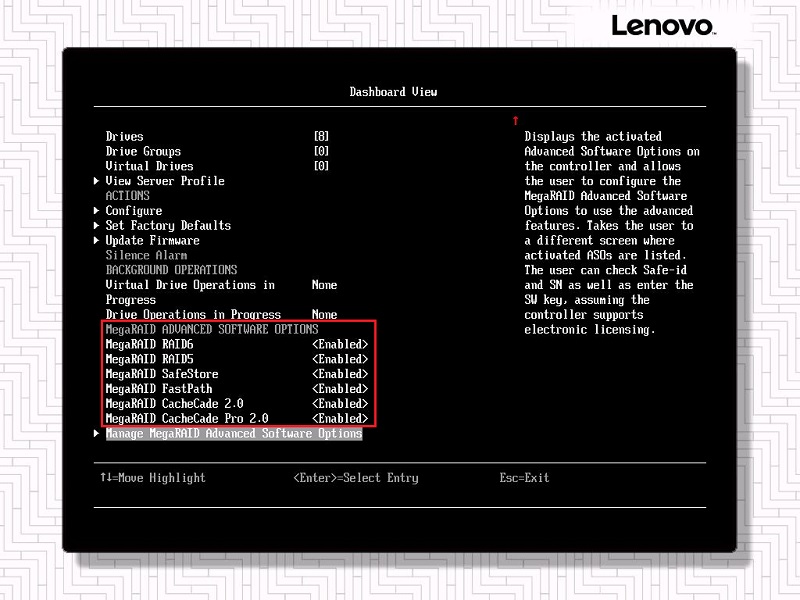
Task: Click the CacheCade 2.0 Enabled value
Action: pyautogui.click(x=340, y=404)
